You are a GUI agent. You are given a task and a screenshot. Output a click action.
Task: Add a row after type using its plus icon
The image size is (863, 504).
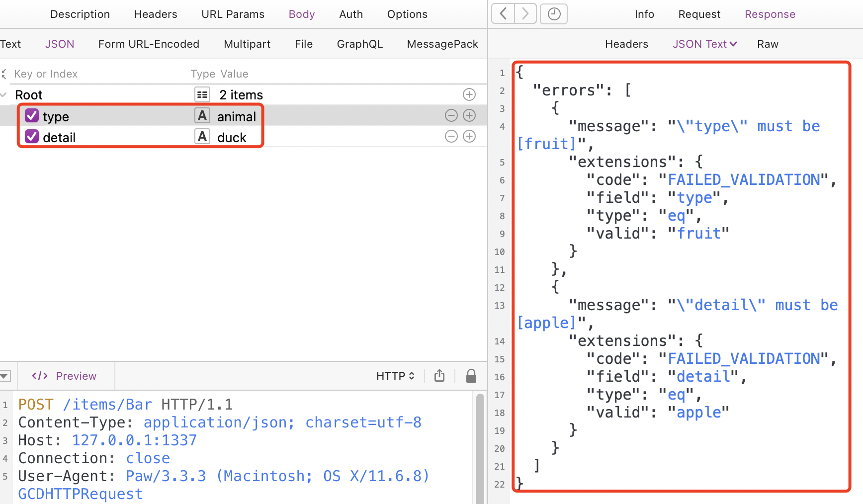point(469,115)
